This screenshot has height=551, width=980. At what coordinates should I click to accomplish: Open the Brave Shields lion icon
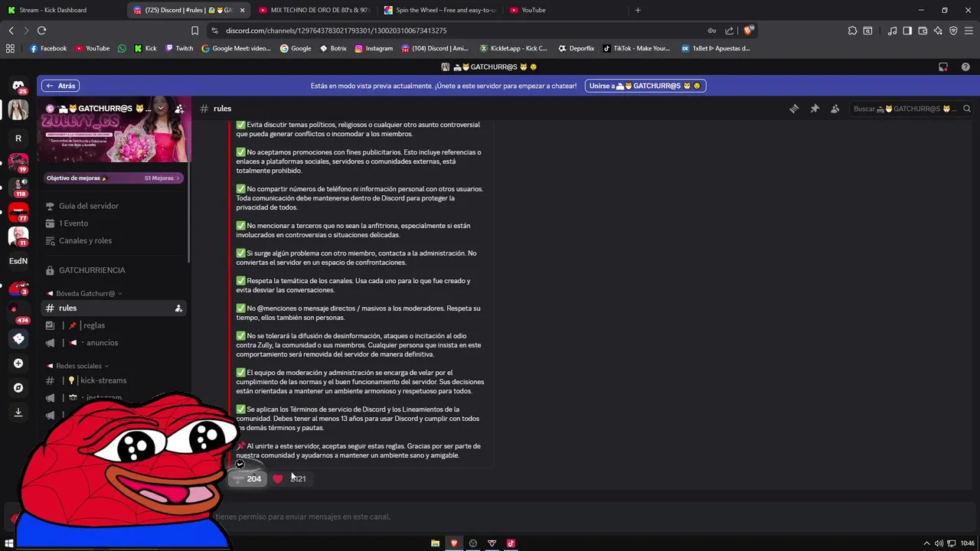(748, 31)
